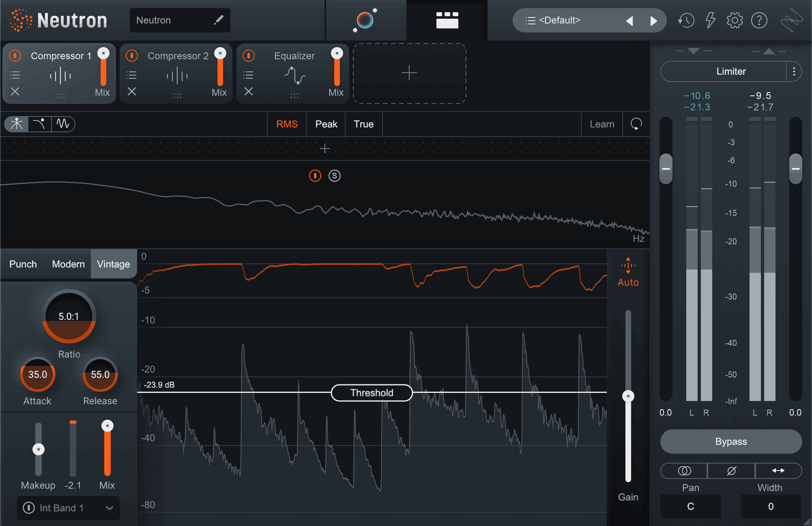
Task: Open the <Default> preset list
Action: (x=553, y=20)
